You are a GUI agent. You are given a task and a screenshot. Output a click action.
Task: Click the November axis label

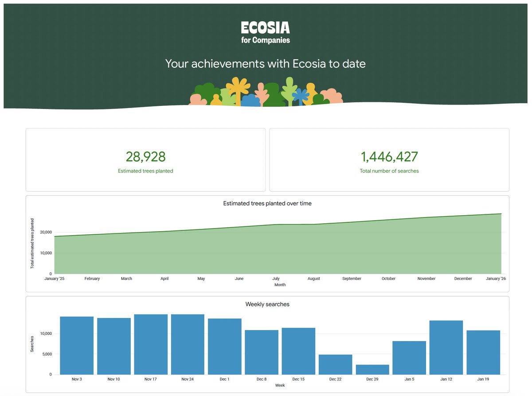coord(426,279)
